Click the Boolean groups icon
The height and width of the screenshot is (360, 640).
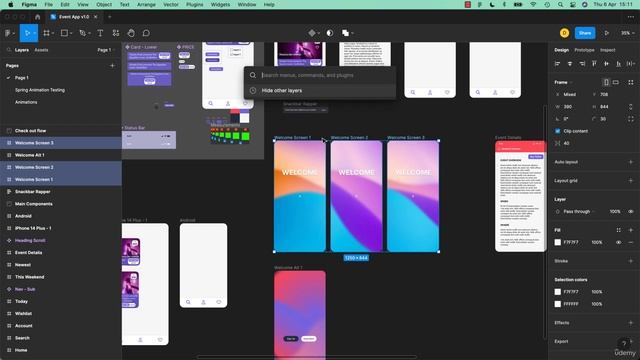click(x=345, y=33)
